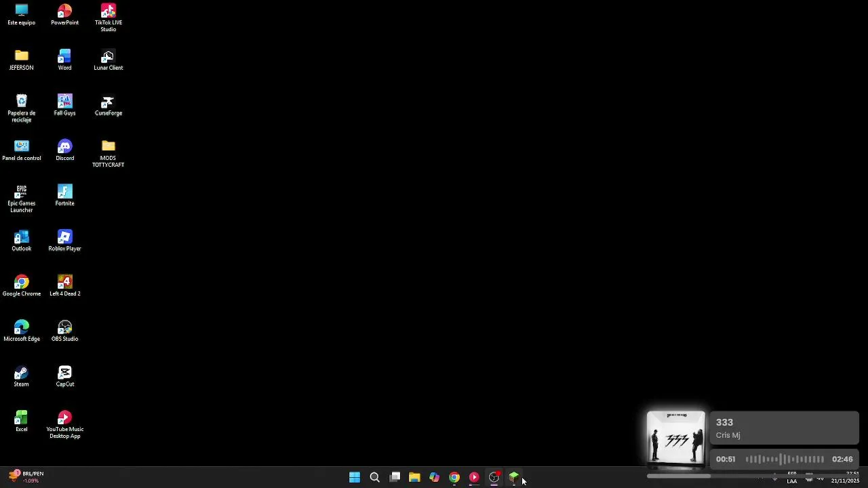Seek within the song waveform bar
868x488 pixels.
tap(785, 460)
